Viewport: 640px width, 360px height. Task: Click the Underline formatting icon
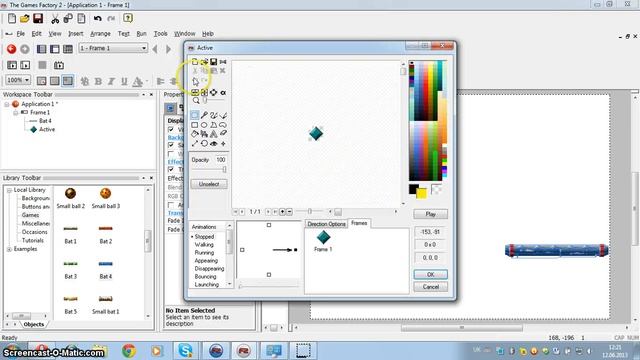point(124,81)
